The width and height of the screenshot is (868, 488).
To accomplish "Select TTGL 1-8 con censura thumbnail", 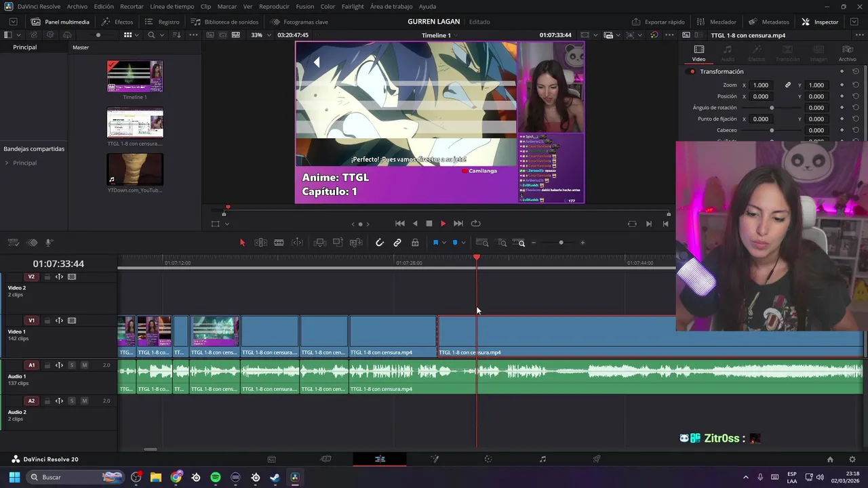I will (x=135, y=123).
